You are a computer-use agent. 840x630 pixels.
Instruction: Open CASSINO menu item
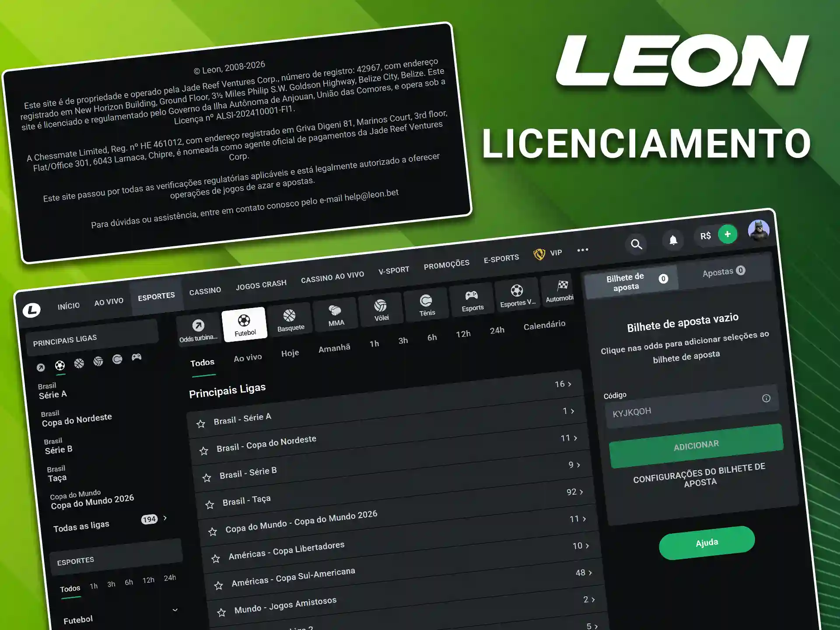(205, 291)
